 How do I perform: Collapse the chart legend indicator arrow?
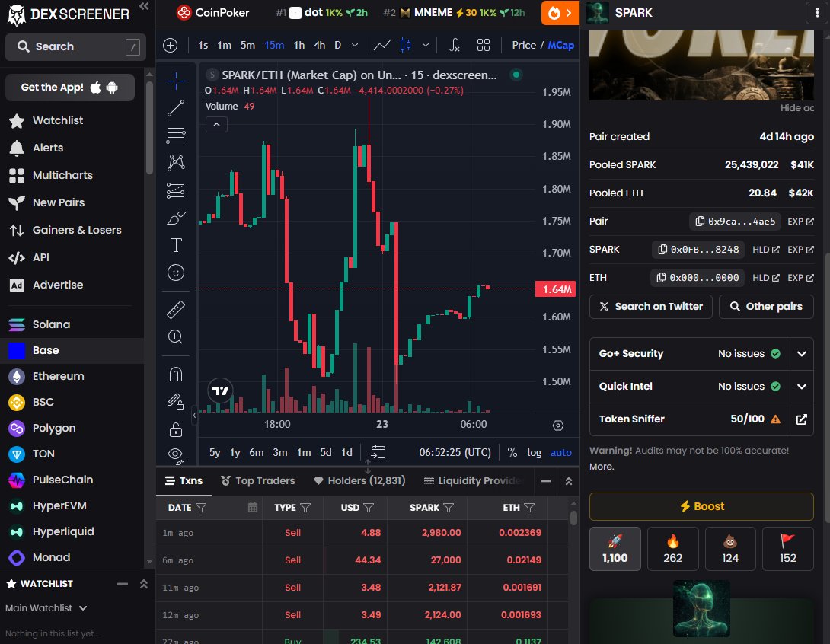pyautogui.click(x=216, y=125)
